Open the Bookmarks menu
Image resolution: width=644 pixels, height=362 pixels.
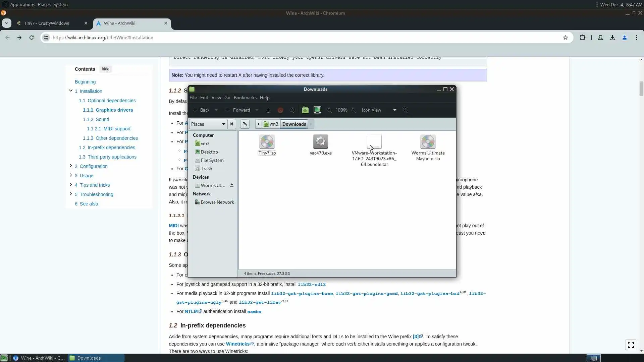245,98
